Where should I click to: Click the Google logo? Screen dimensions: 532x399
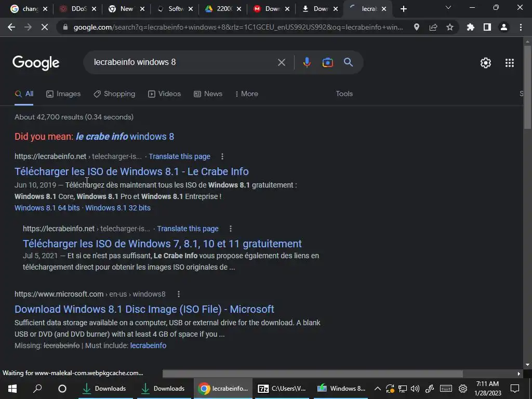[36, 63]
